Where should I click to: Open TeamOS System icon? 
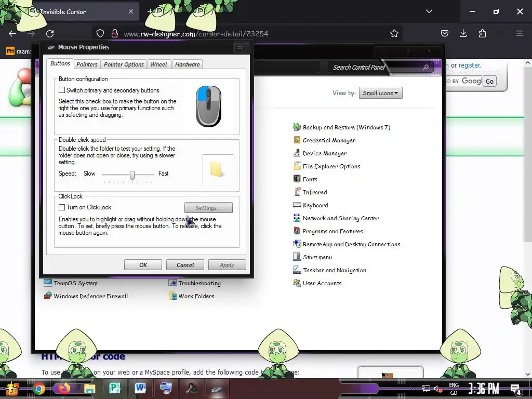(47, 283)
